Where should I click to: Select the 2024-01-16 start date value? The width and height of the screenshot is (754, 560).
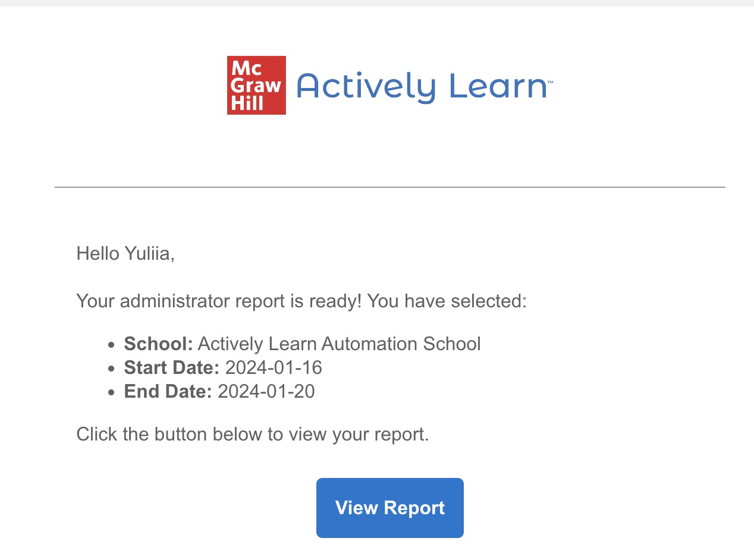274,367
